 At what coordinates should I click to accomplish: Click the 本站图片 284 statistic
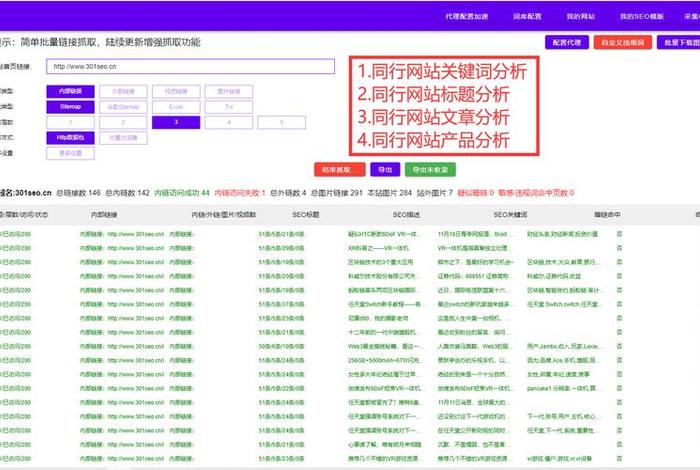click(390, 193)
